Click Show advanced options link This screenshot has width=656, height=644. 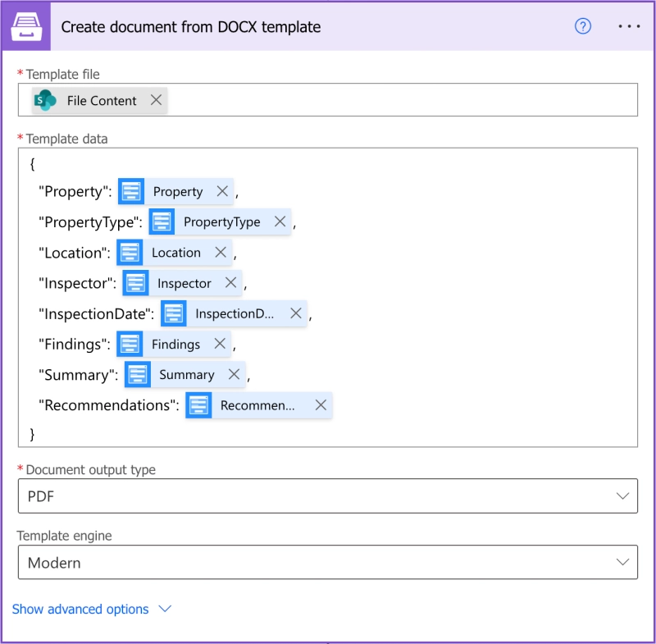80,609
